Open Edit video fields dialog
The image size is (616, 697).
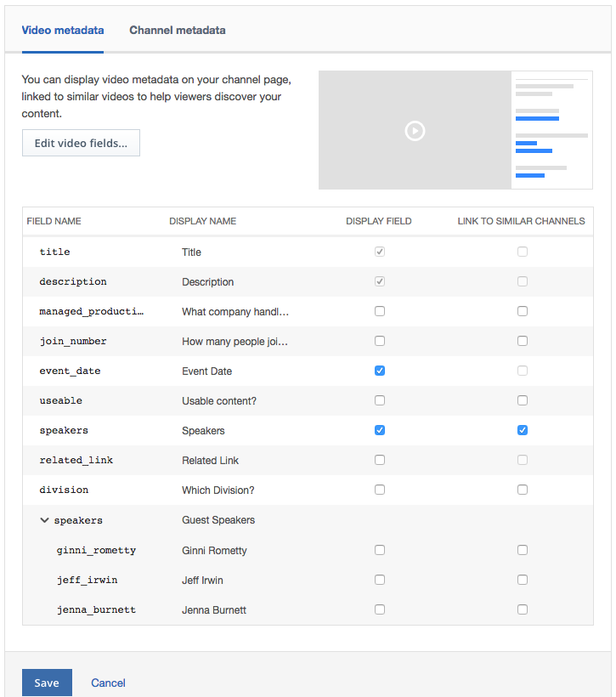click(81, 143)
